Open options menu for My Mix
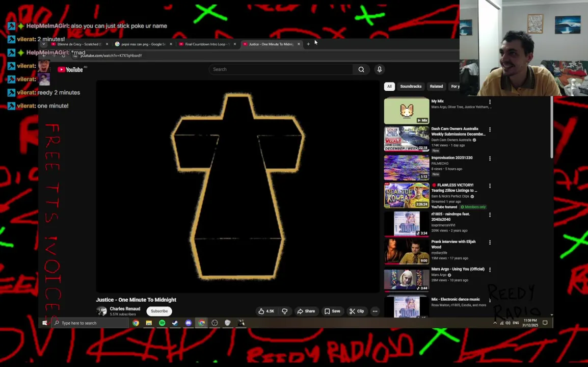Image resolution: width=588 pixels, height=367 pixels. coord(490,102)
